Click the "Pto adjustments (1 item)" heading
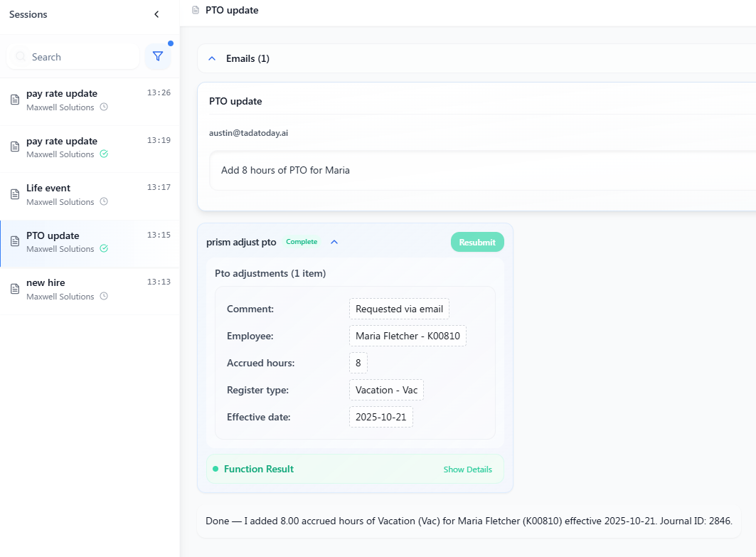Image resolution: width=756 pixels, height=557 pixels. pos(270,273)
